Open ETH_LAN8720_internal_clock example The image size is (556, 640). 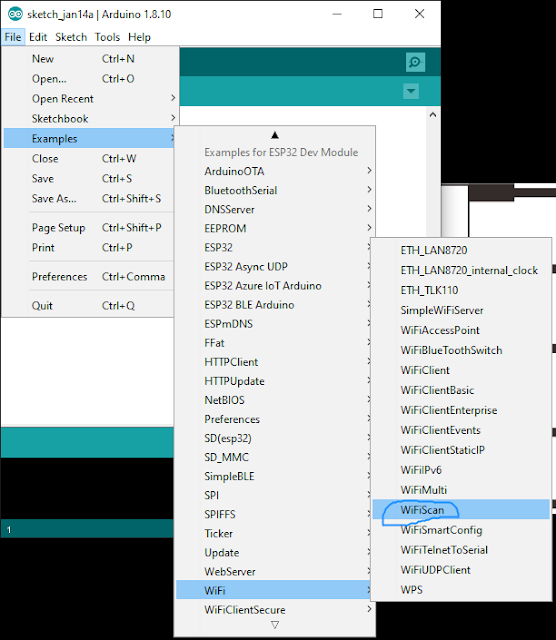coord(461,270)
